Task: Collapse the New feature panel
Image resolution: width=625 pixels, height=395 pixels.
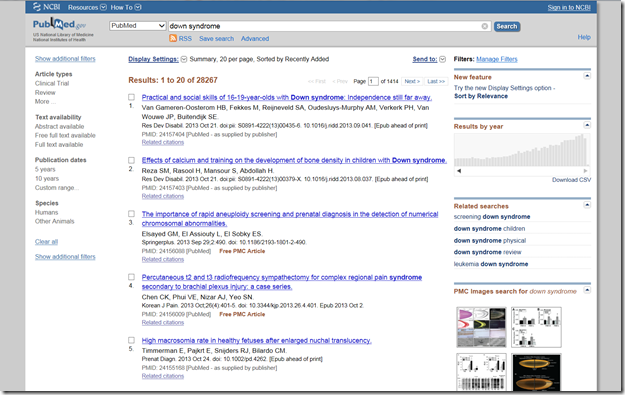Action: 587,76
